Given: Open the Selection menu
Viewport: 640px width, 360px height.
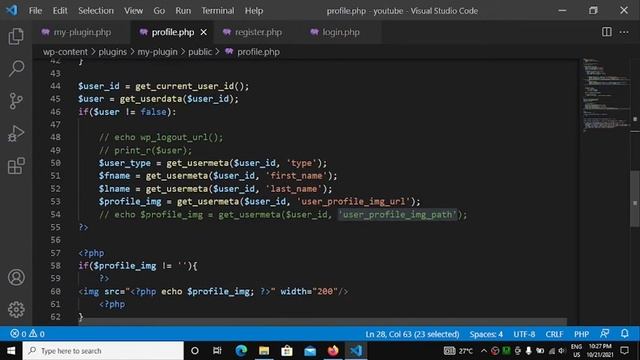Looking at the screenshot, I should tap(96, 11).
